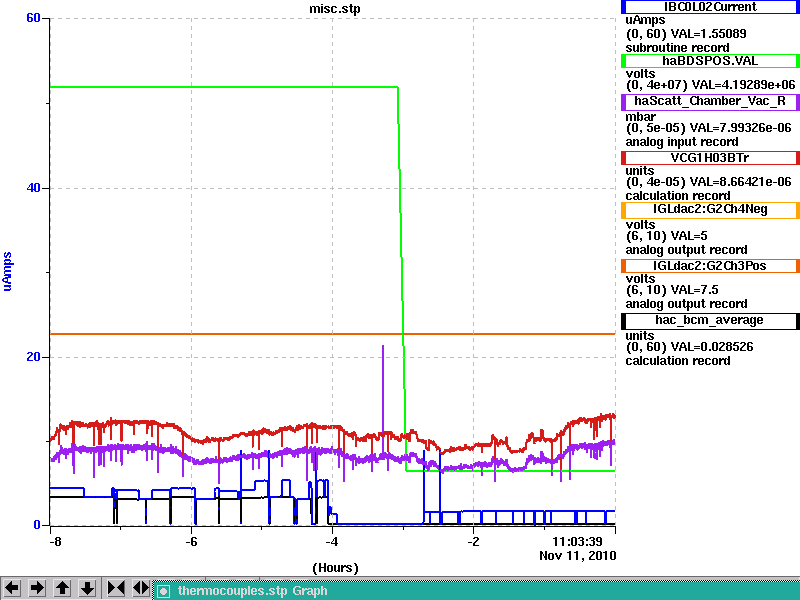Select the IGLdac2:G2Ch4Neg legend entry
Screen dimensions: 800x600
click(x=710, y=210)
